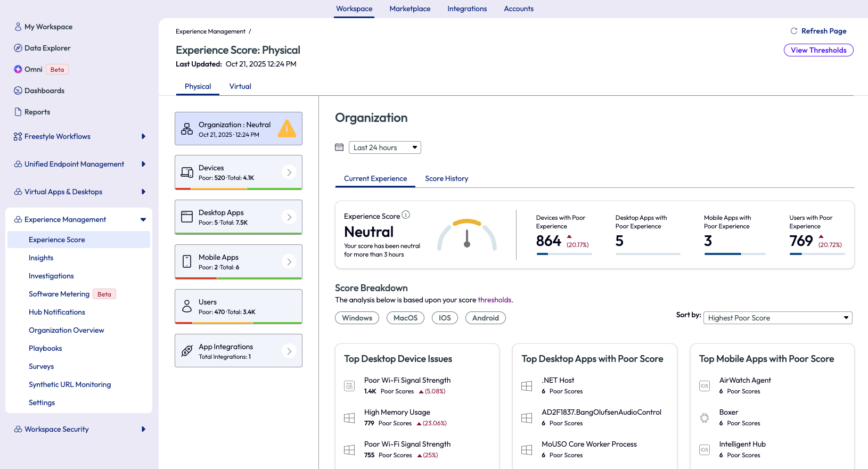
Task: Click the View Thresholds button
Action: (818, 50)
